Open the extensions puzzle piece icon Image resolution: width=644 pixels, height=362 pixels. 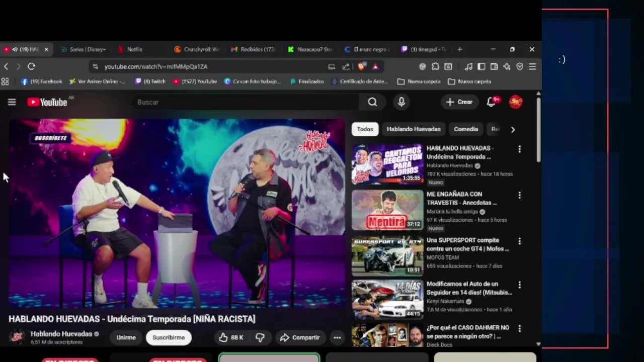click(435, 66)
